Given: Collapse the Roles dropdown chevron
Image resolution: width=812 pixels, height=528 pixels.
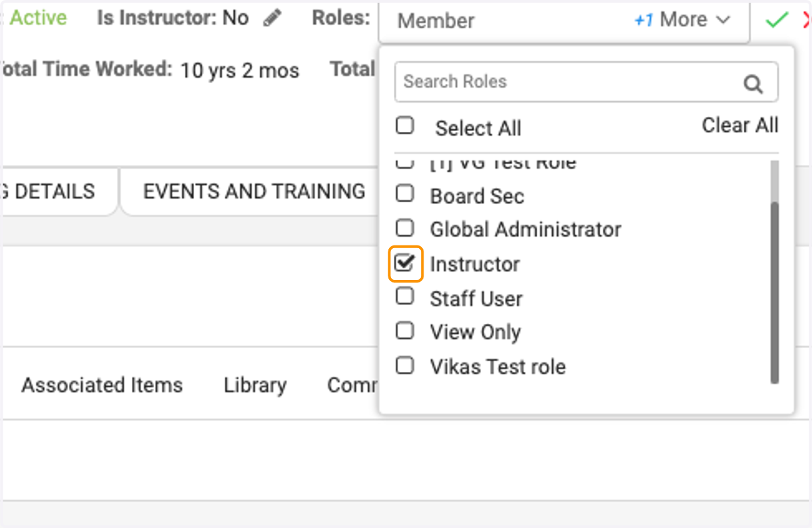Looking at the screenshot, I should pos(723,20).
